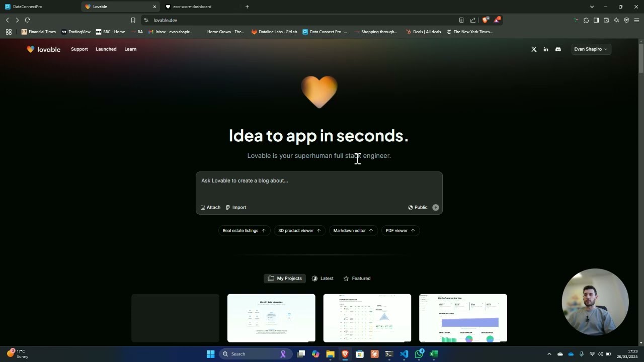The width and height of the screenshot is (644, 362).
Task: Open the Learn menu item
Action: pyautogui.click(x=130, y=49)
